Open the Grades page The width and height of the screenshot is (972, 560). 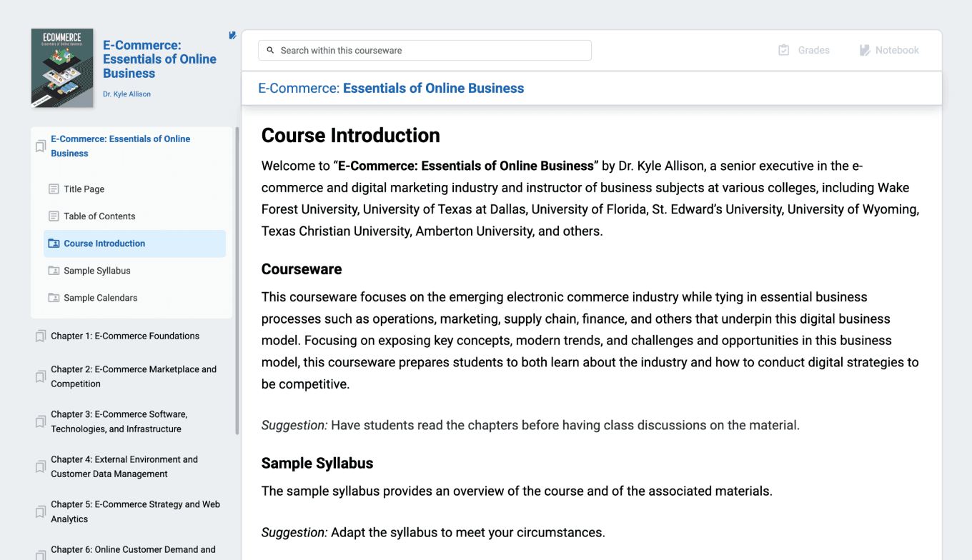pos(813,50)
